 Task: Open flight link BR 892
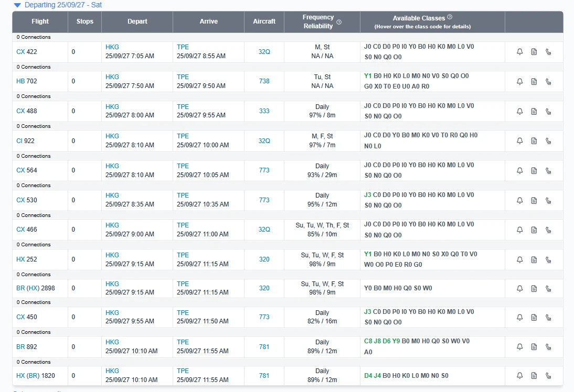click(26, 346)
